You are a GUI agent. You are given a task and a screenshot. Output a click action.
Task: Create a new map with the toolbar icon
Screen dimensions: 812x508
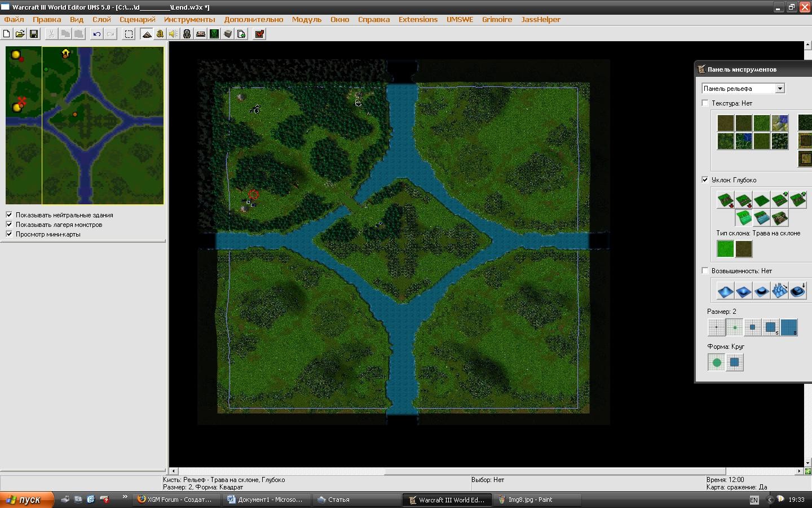[x=7, y=34]
